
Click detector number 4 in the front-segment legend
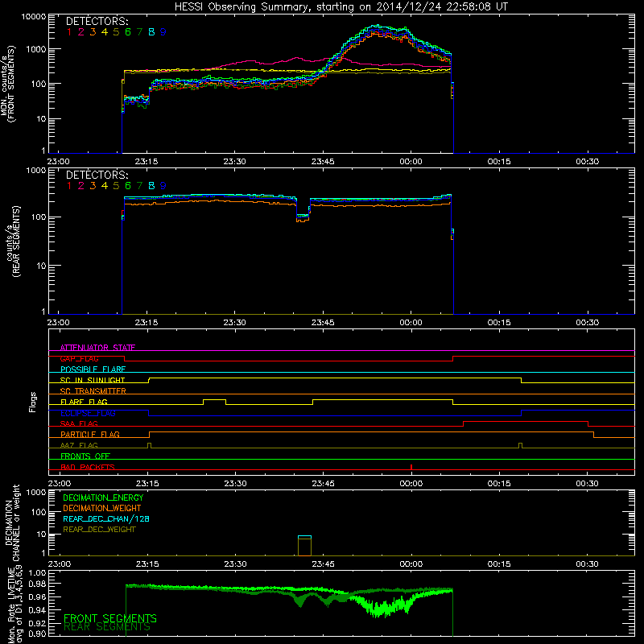[x=105, y=32]
